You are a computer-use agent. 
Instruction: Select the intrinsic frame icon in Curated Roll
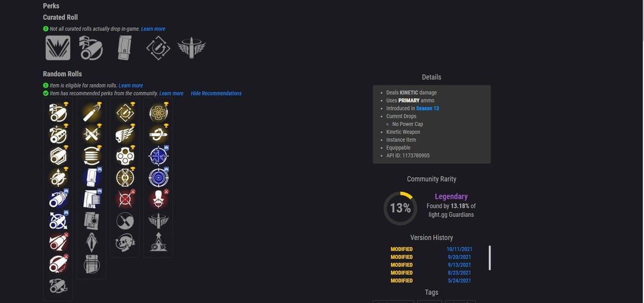click(x=57, y=48)
